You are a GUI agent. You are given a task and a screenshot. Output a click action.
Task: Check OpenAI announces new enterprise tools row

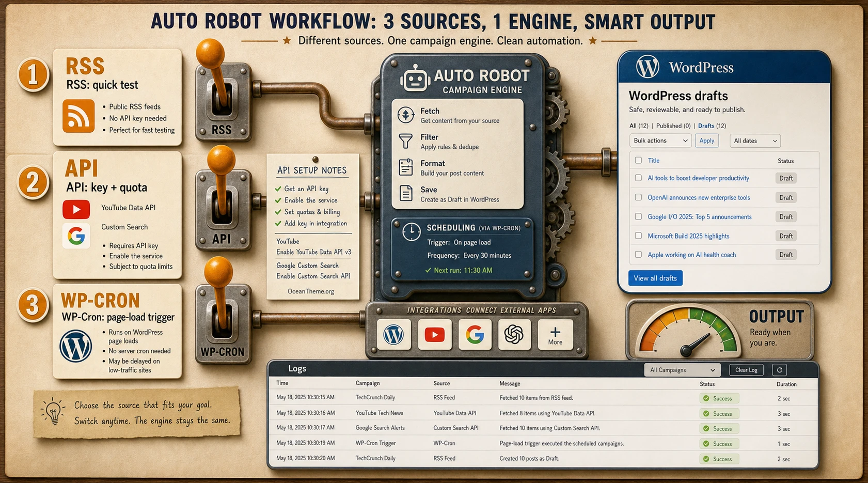[x=638, y=197]
